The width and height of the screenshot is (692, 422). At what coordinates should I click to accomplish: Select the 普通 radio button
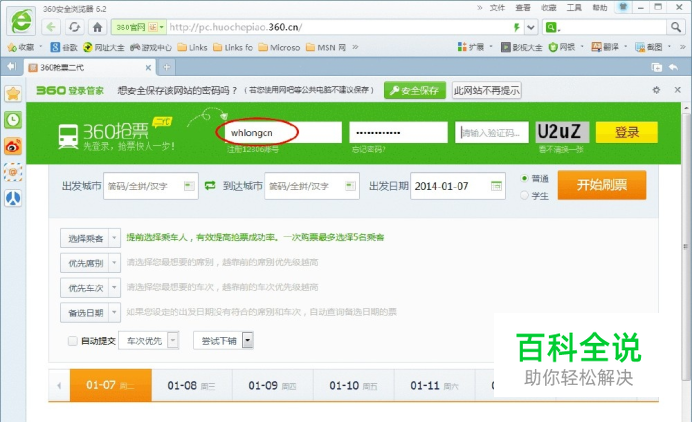click(x=524, y=178)
